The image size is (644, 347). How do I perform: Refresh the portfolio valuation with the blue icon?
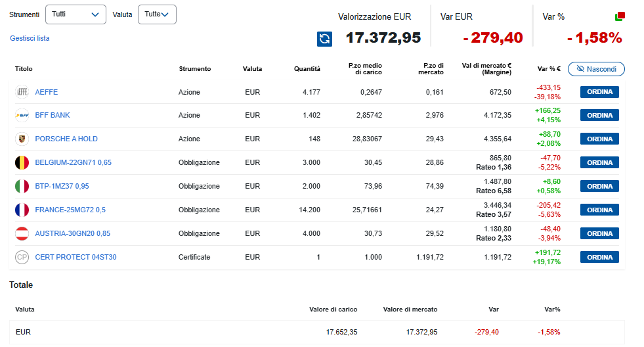(324, 39)
